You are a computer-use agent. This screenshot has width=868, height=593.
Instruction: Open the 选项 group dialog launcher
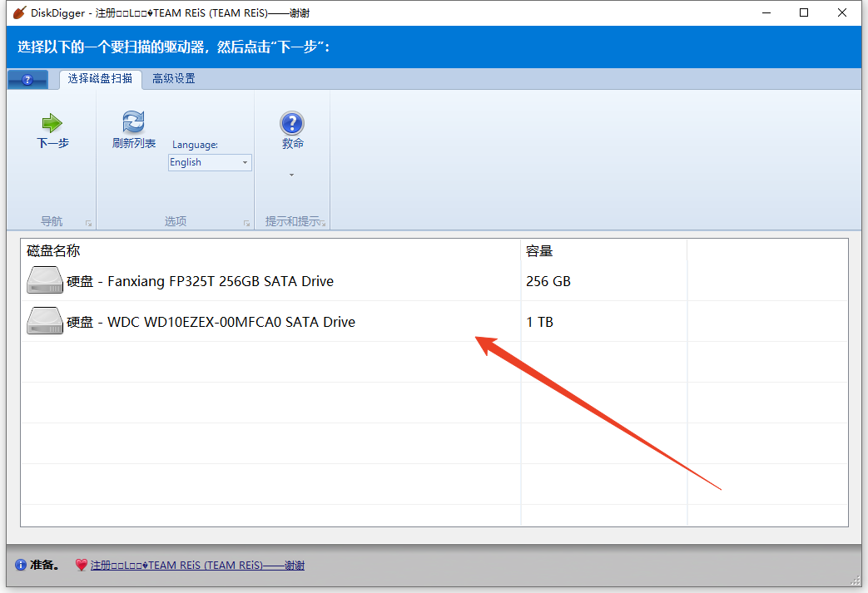click(246, 223)
